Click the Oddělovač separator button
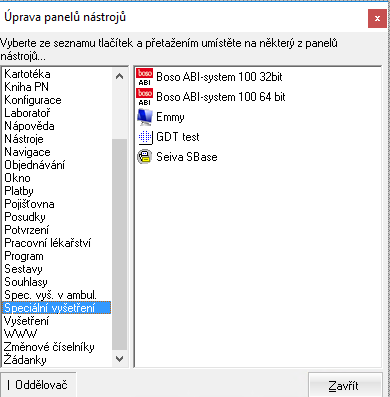The height and width of the screenshot is (397, 390). coord(38,385)
